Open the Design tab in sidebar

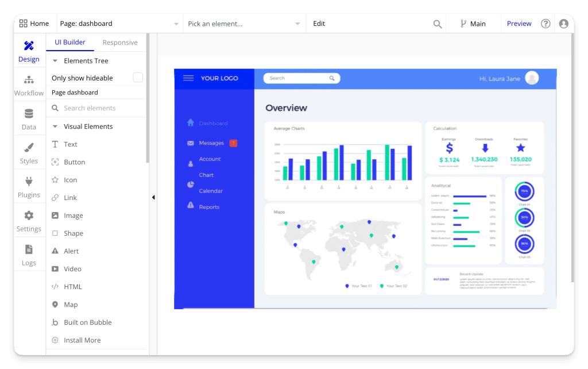pos(29,51)
